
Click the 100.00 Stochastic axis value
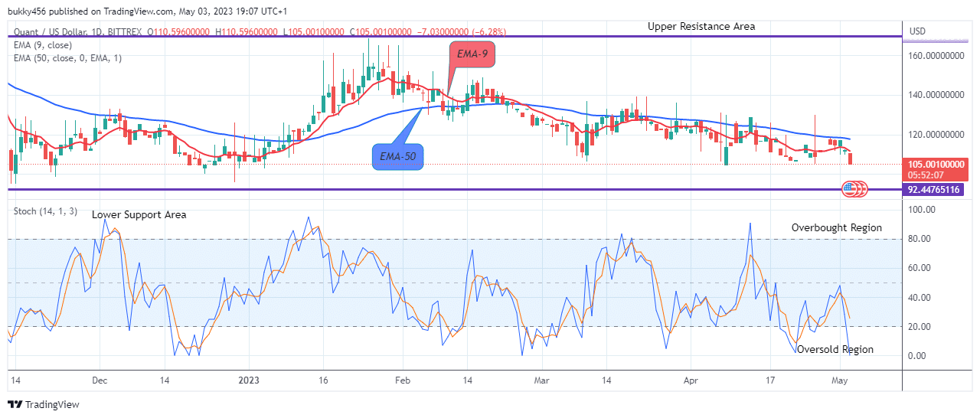922,209
